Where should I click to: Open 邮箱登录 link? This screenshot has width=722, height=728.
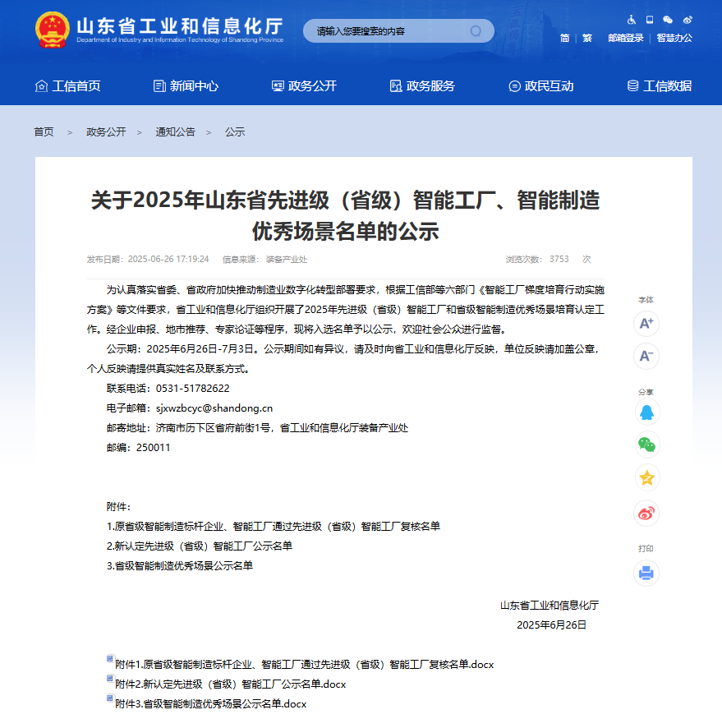[626, 38]
